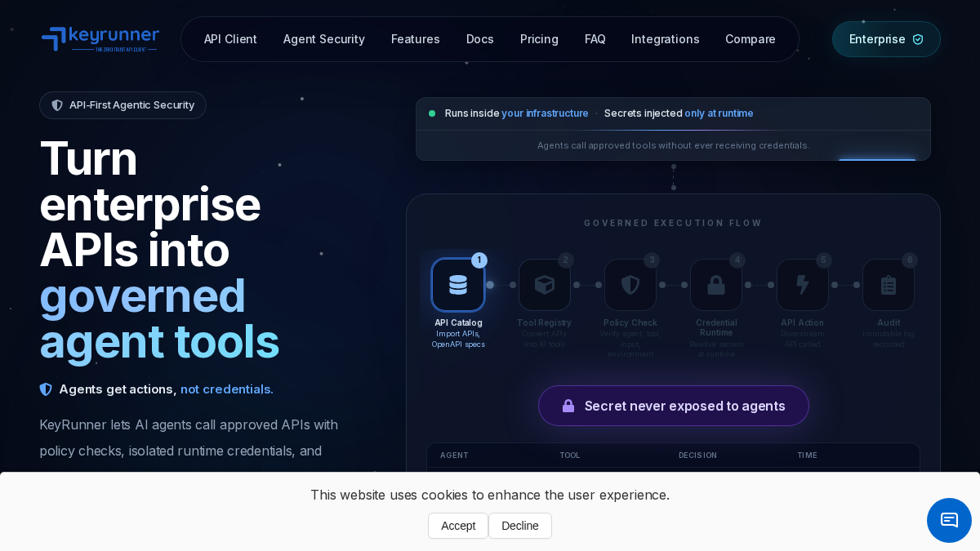The width and height of the screenshot is (980, 551).
Task: Open the Compare page
Action: (x=751, y=39)
